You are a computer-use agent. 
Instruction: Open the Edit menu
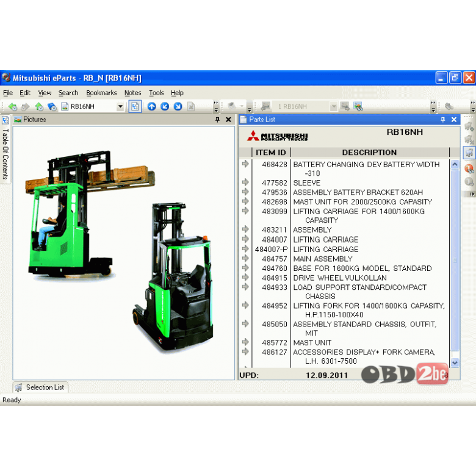click(25, 93)
